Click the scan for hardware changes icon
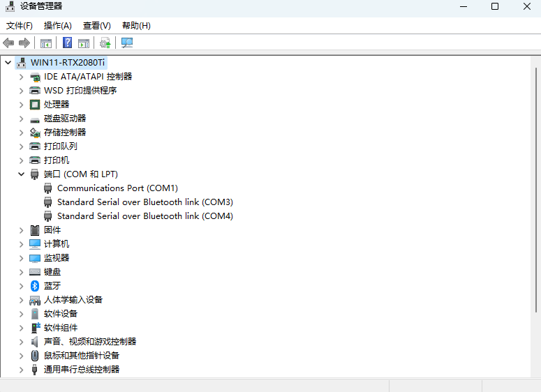 pyautogui.click(x=126, y=43)
